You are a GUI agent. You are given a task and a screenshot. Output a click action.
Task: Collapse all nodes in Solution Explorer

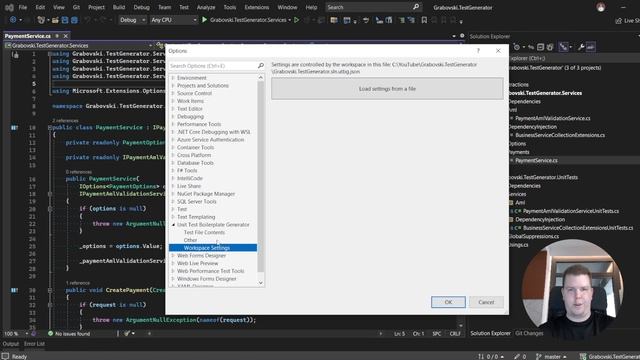pyautogui.click(x=540, y=47)
